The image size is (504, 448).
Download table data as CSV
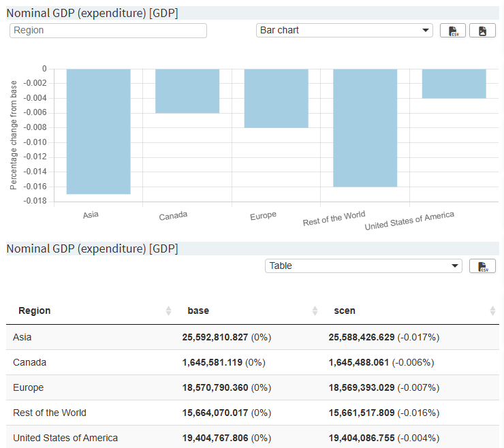pyautogui.click(x=482, y=266)
